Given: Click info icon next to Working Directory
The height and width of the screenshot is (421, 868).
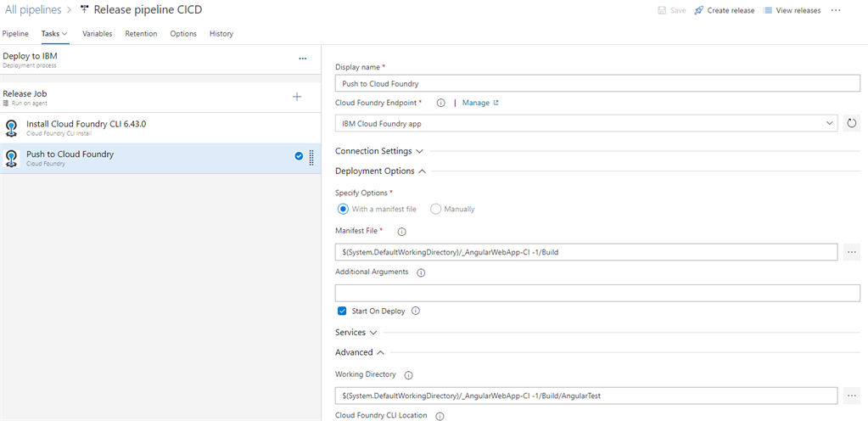Looking at the screenshot, I should point(408,375).
